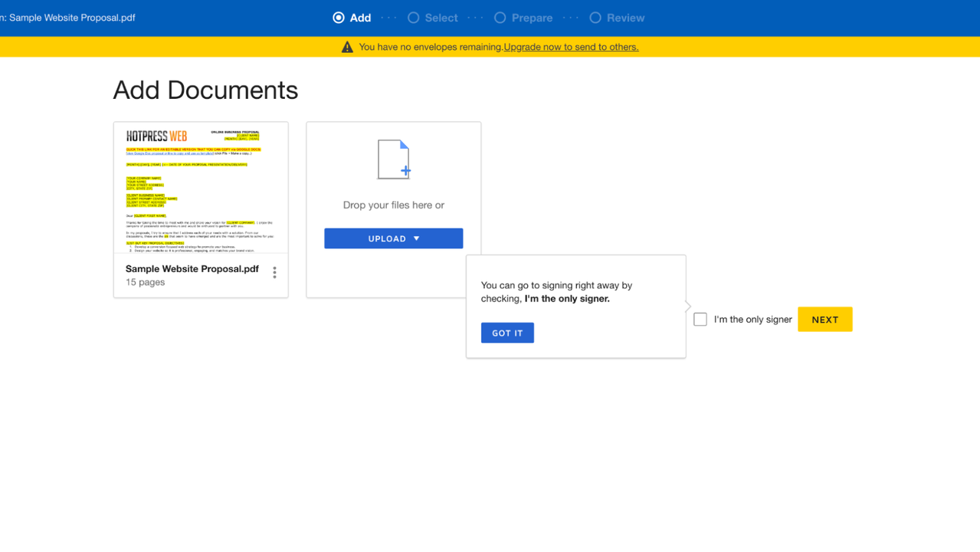Click the add-file document icon
This screenshot has height=552, width=980.
point(394,159)
